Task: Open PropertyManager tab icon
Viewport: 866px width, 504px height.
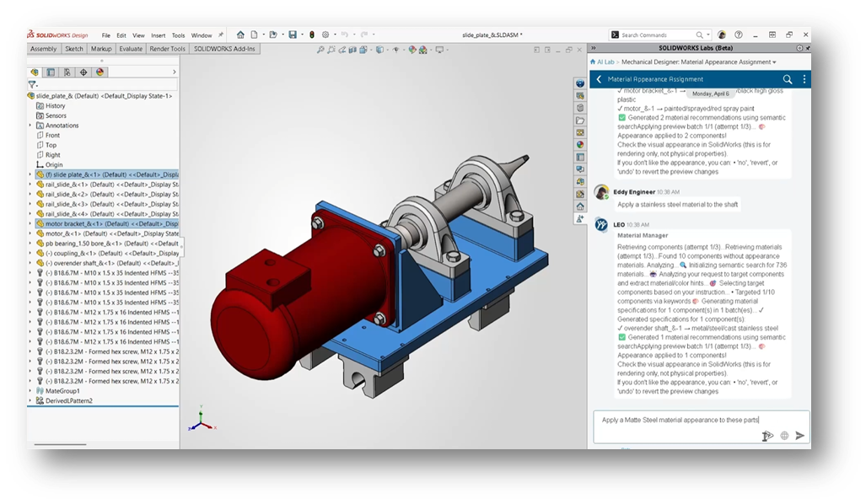Action: (51, 72)
